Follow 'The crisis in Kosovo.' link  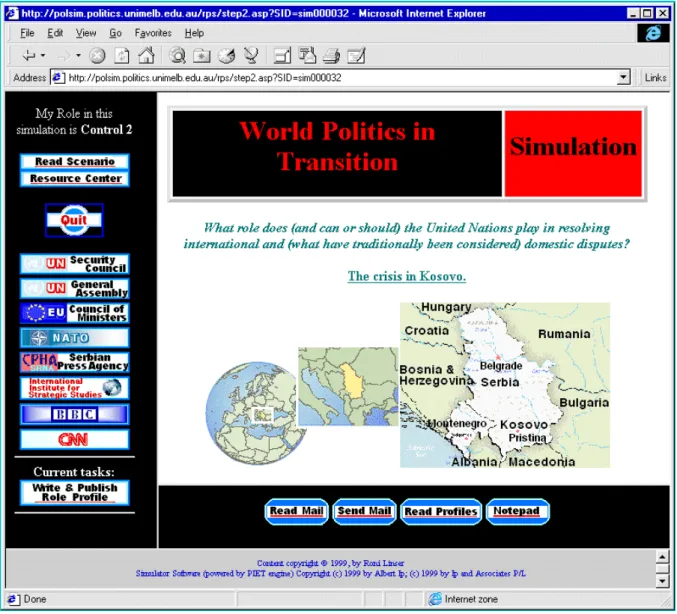point(407,276)
